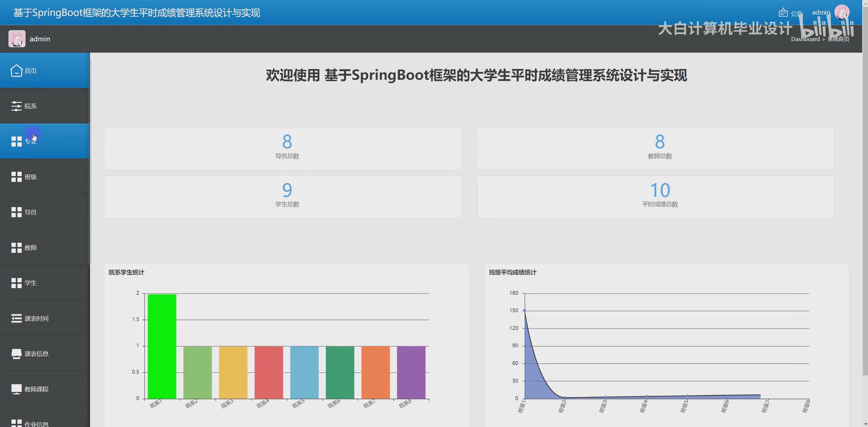Click the 课表时间 list icon
The width and height of the screenshot is (868, 427).
(x=16, y=318)
